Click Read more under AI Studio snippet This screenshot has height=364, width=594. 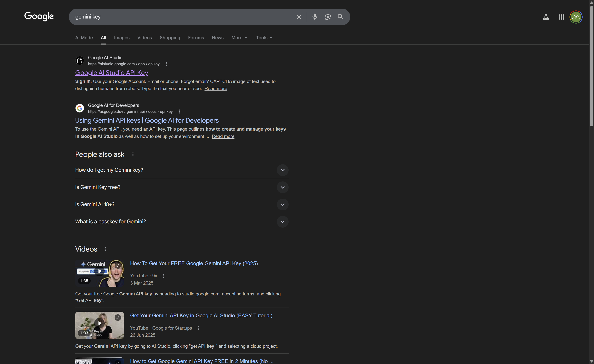pos(216,88)
